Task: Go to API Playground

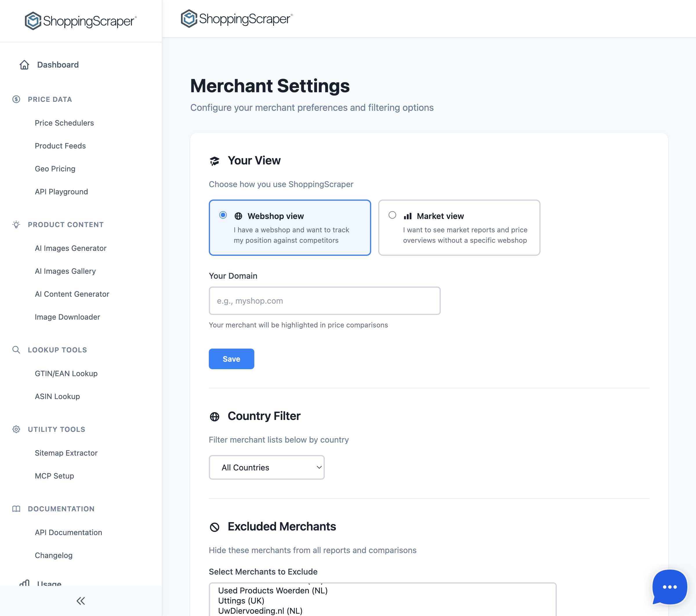Action: tap(61, 192)
